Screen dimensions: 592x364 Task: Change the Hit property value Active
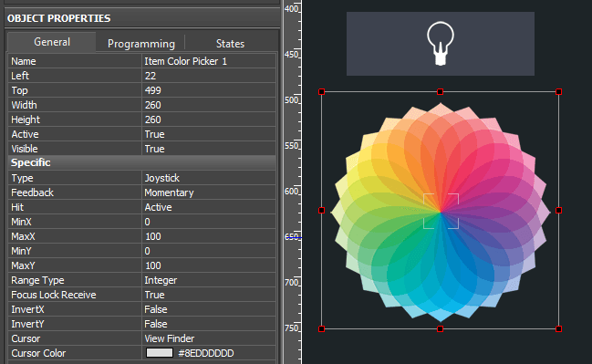pyautogui.click(x=209, y=207)
